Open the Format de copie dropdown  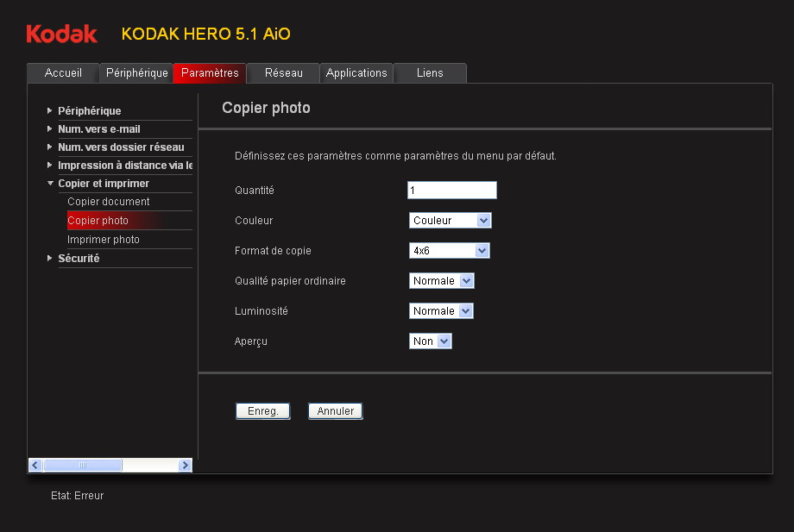click(449, 251)
